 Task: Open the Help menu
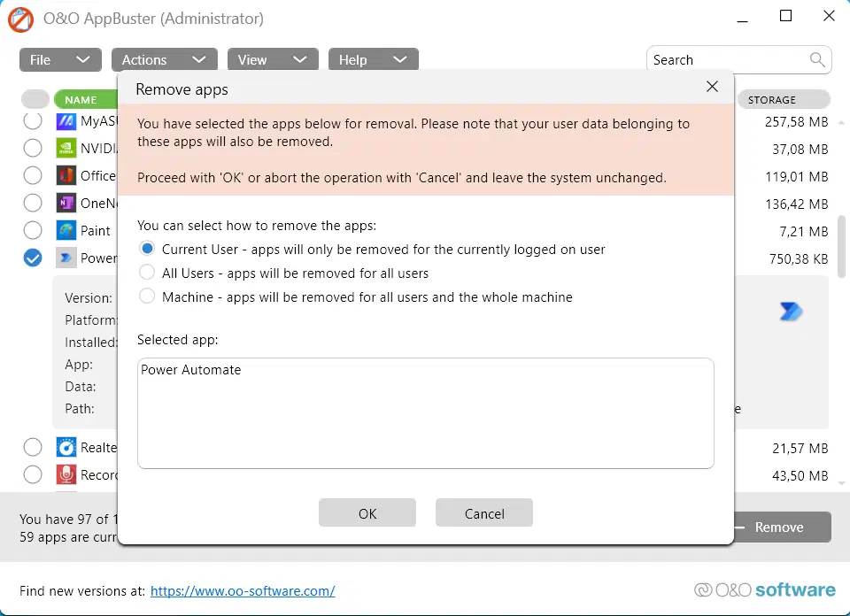373,59
